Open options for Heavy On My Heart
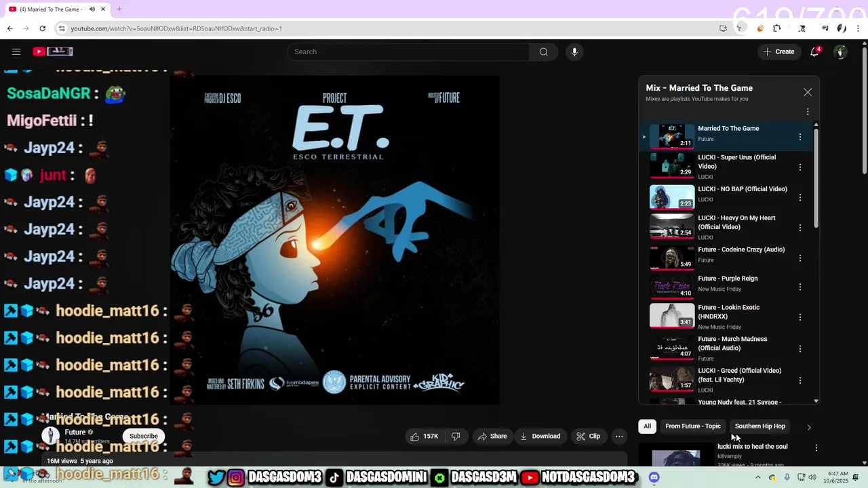The image size is (868, 488). [800, 228]
